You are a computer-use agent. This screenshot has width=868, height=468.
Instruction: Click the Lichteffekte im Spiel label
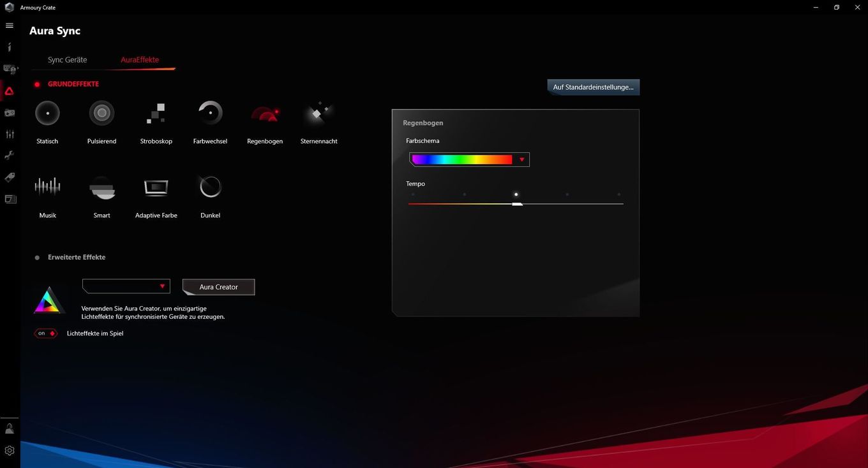pos(95,333)
